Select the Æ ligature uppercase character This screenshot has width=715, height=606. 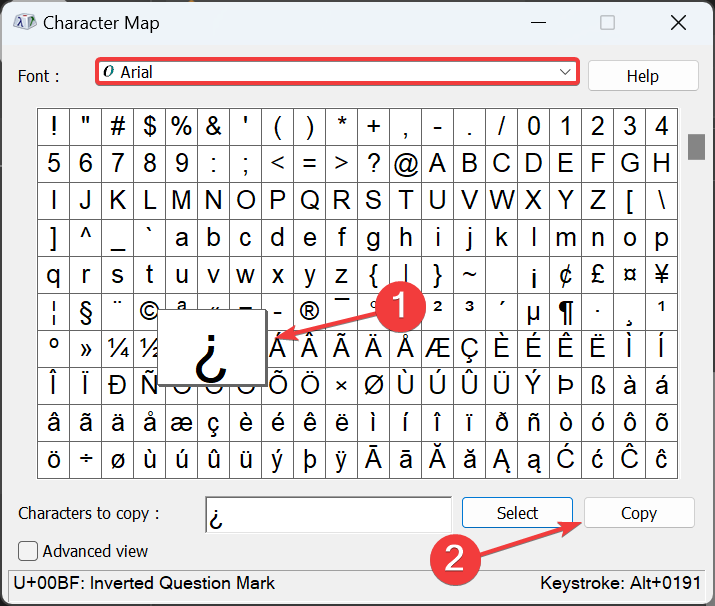(437, 349)
